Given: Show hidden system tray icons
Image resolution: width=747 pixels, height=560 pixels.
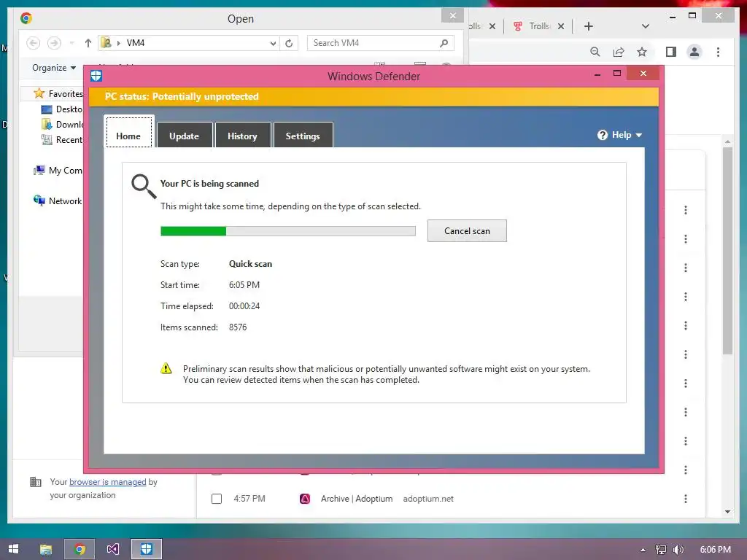Looking at the screenshot, I should click(x=643, y=550).
